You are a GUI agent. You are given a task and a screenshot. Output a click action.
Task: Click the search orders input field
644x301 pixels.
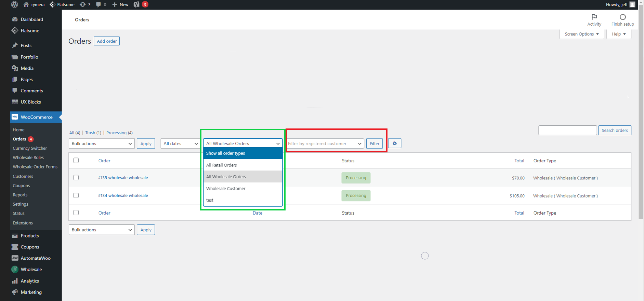click(x=567, y=130)
